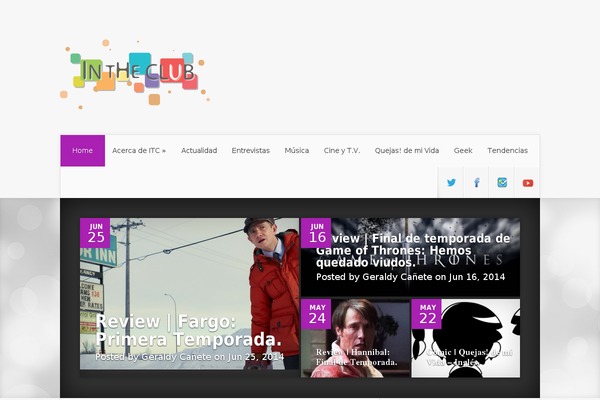Click the MAY 22 date badge
Image resolution: width=600 pixels, height=400 pixels.
pyautogui.click(x=427, y=314)
